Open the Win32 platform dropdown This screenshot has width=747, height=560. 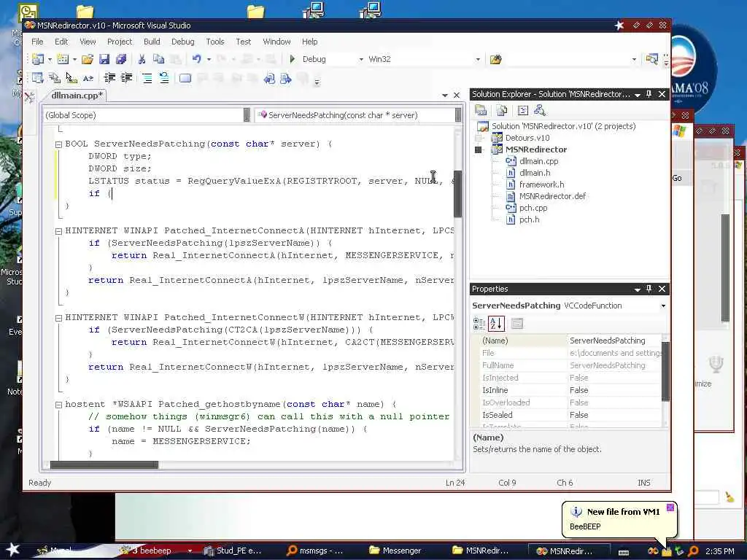click(478, 60)
